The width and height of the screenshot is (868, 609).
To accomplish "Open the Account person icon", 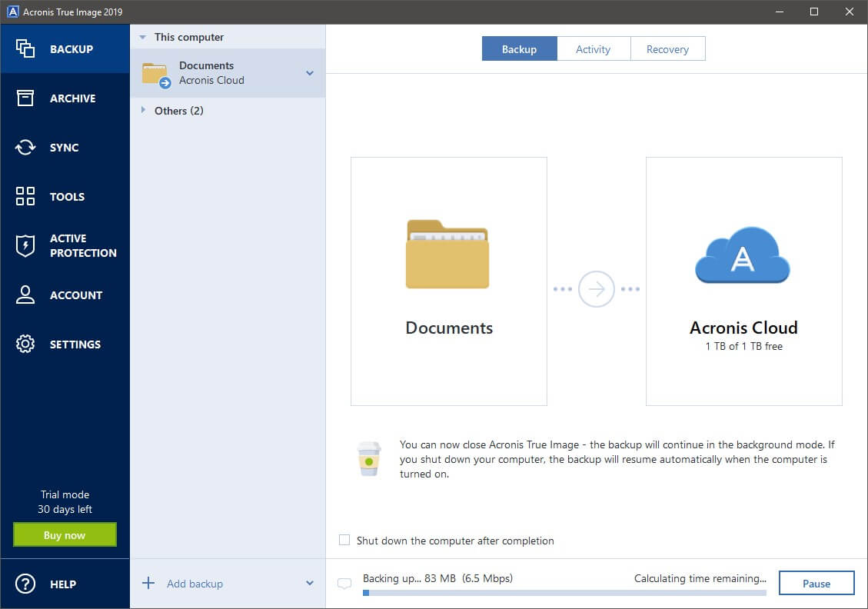I will pyautogui.click(x=25, y=295).
